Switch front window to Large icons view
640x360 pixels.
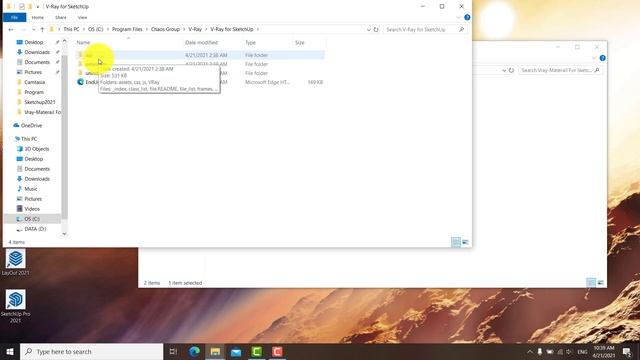pyautogui.click(x=465, y=242)
